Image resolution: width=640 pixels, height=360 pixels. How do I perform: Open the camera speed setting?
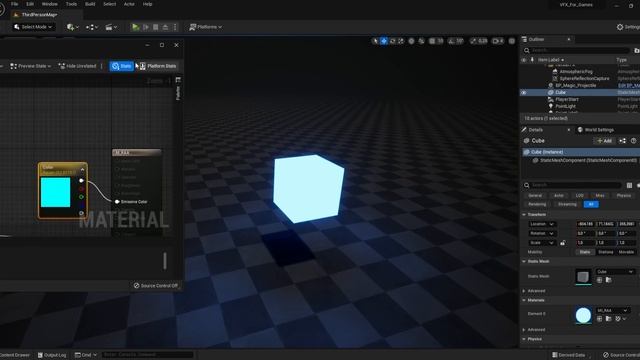click(498, 41)
